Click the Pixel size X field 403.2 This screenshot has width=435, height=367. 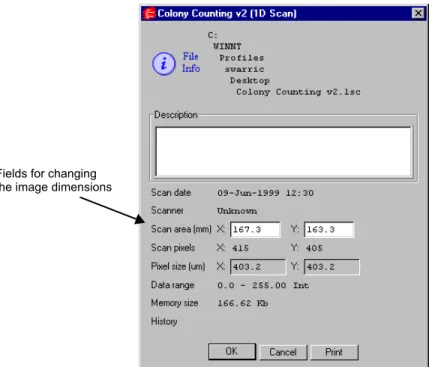click(258, 267)
